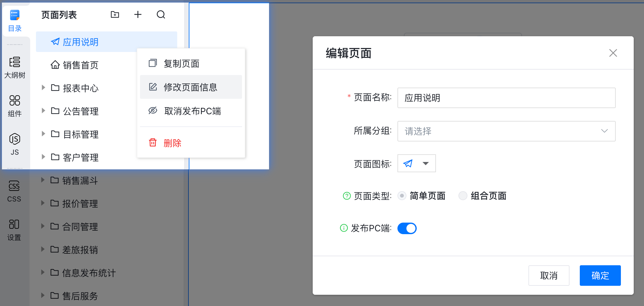The image size is (644, 306).
Task: Click the search icon in 页面列表 header
Action: point(161,14)
